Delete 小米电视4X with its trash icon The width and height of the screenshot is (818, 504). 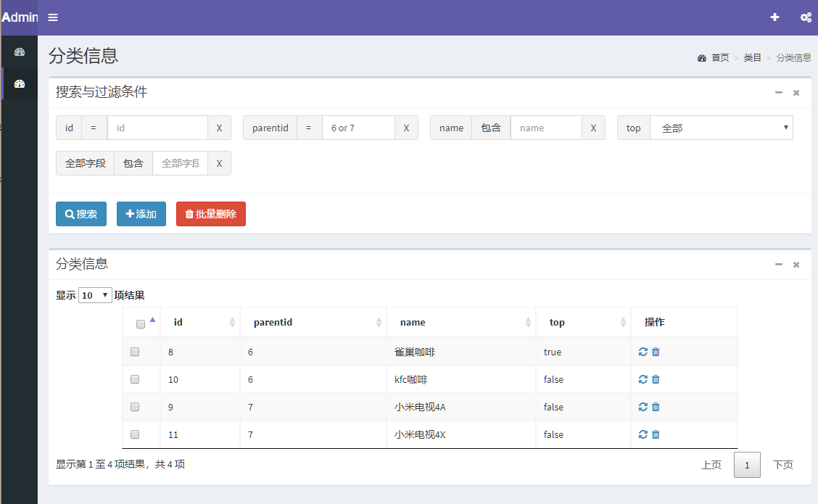click(x=656, y=434)
